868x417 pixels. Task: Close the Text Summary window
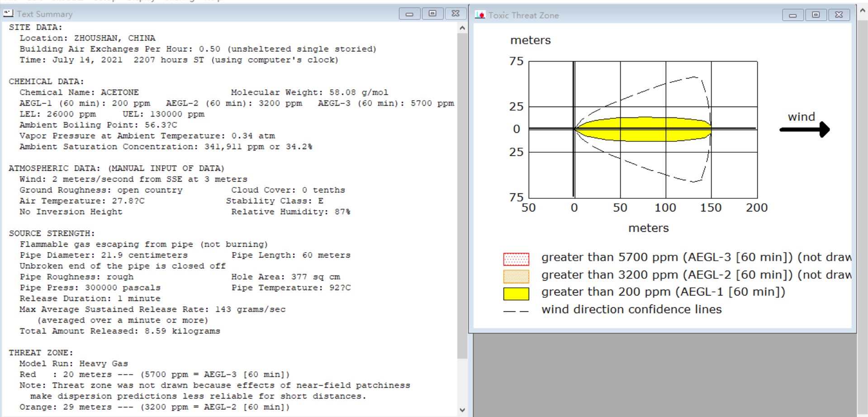(x=455, y=14)
